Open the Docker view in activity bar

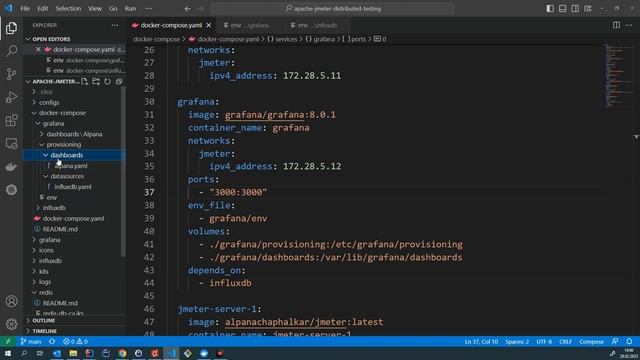(x=11, y=167)
